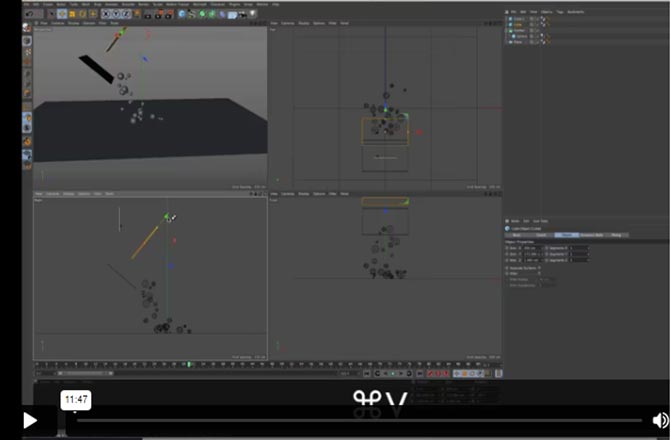Click the Cube primitive icon

click(181, 14)
